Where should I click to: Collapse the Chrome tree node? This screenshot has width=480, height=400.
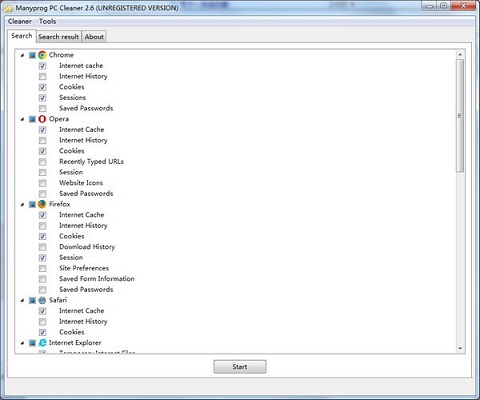(22, 55)
